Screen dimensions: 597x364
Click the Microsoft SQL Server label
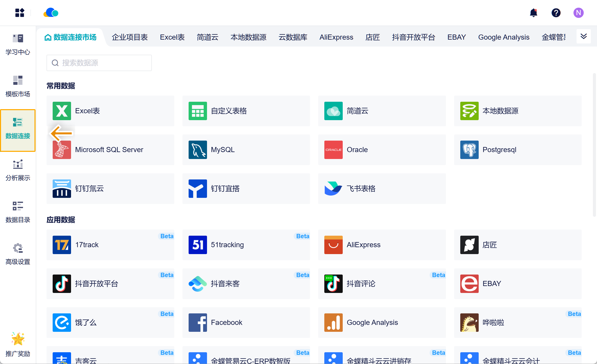(x=109, y=150)
